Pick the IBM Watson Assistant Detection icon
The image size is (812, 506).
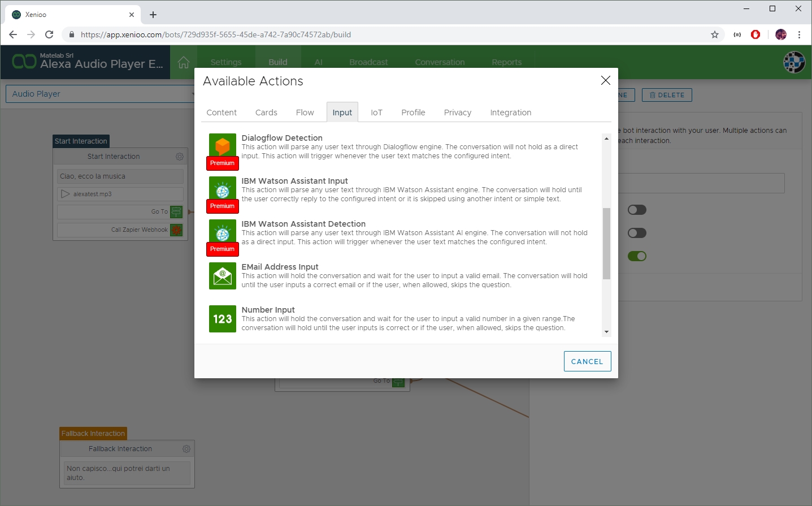(222, 232)
